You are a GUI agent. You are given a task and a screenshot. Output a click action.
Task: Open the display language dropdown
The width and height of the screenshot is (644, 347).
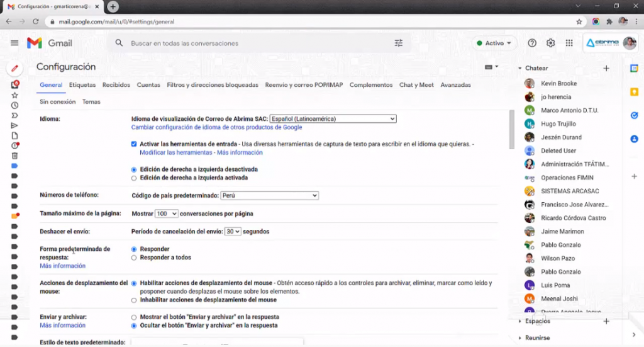332,118
